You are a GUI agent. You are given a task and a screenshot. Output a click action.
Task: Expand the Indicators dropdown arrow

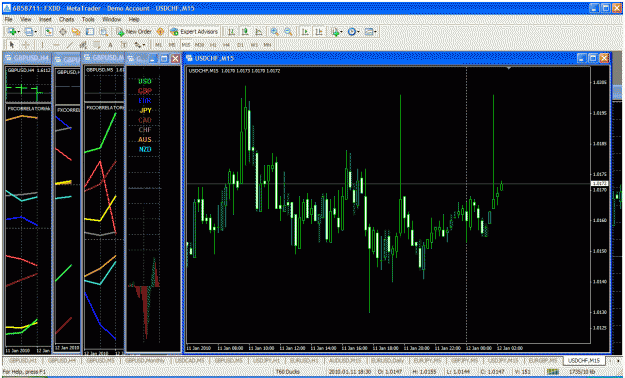(342, 32)
